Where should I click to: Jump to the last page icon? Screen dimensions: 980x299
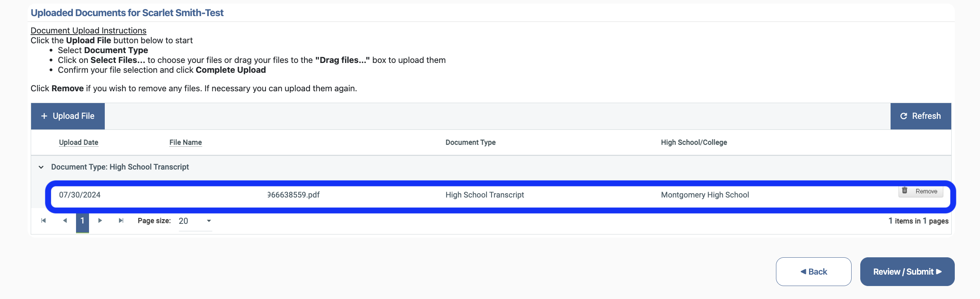(121, 221)
